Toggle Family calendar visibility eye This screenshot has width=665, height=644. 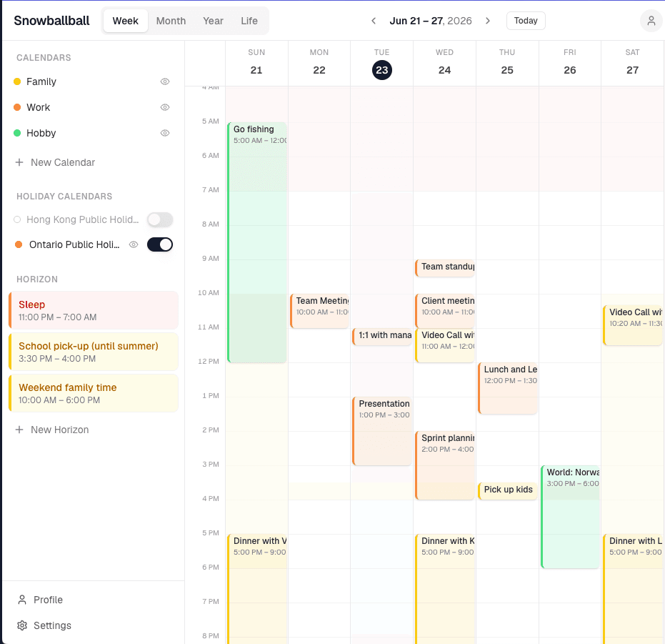coord(165,81)
